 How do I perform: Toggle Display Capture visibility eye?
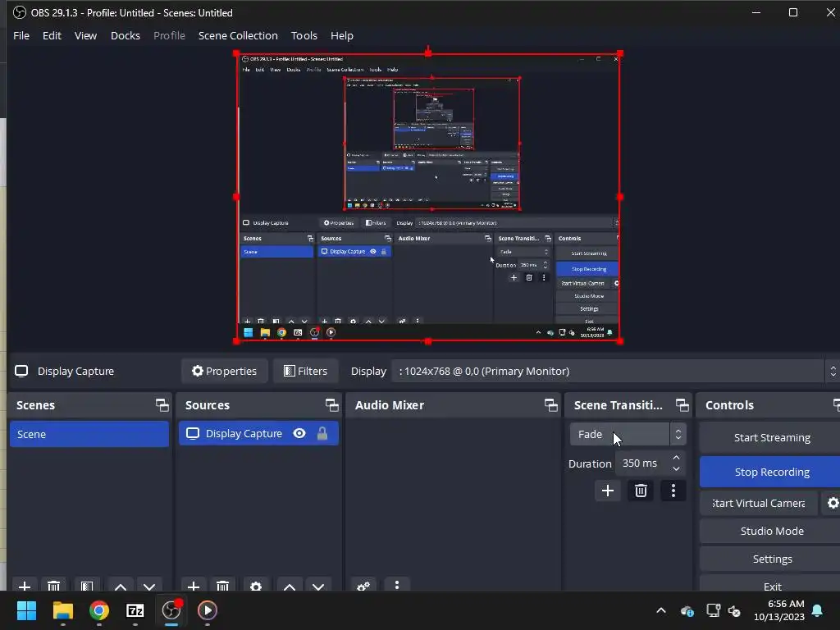[x=299, y=433]
